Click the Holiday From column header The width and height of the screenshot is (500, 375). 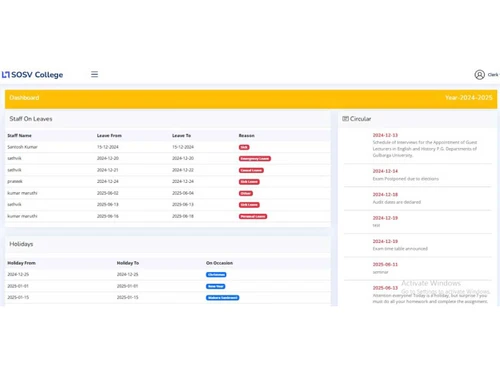[21, 263]
